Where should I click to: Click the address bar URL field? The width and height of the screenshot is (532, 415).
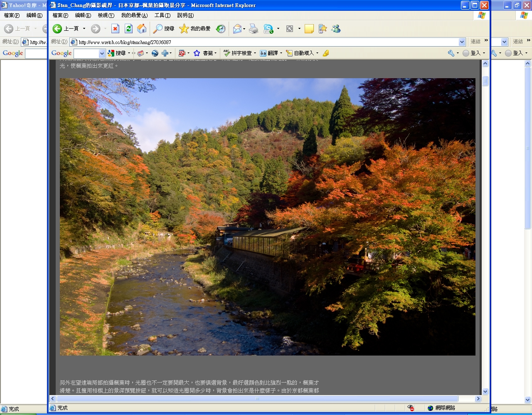[268, 42]
